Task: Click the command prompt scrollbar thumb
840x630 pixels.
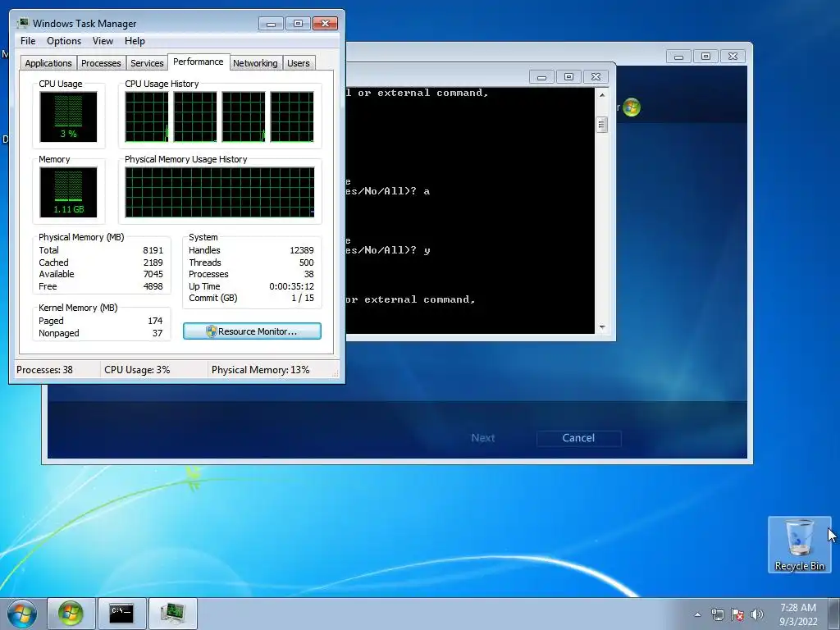Action: point(602,125)
